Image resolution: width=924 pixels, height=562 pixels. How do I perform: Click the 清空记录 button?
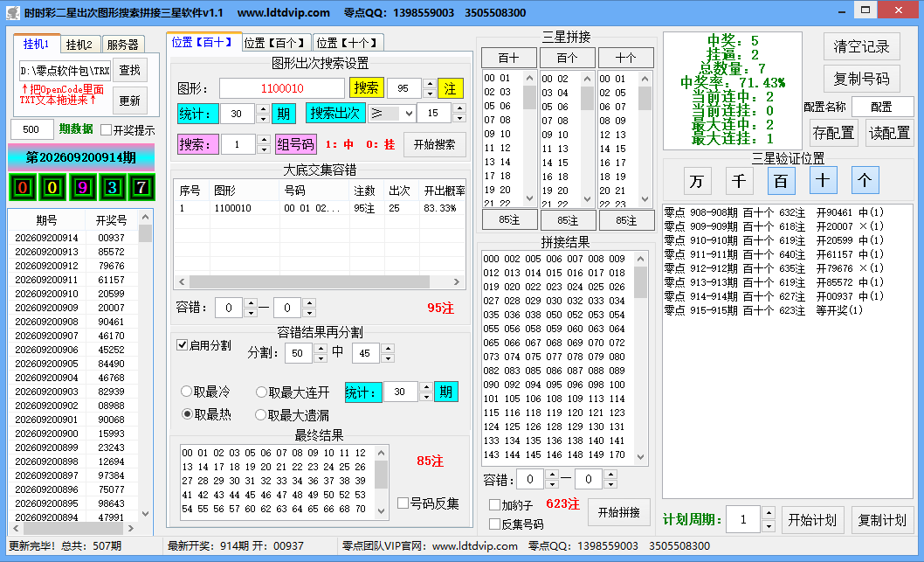coord(861,46)
